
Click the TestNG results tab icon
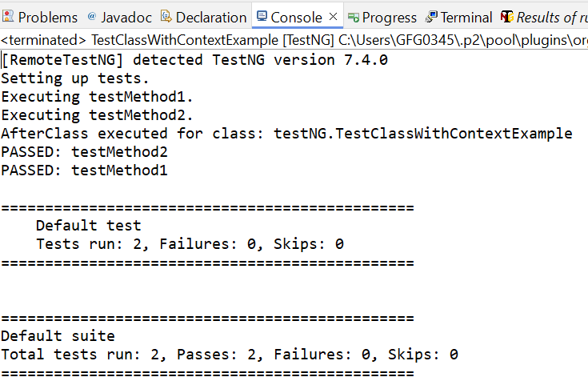(x=506, y=17)
